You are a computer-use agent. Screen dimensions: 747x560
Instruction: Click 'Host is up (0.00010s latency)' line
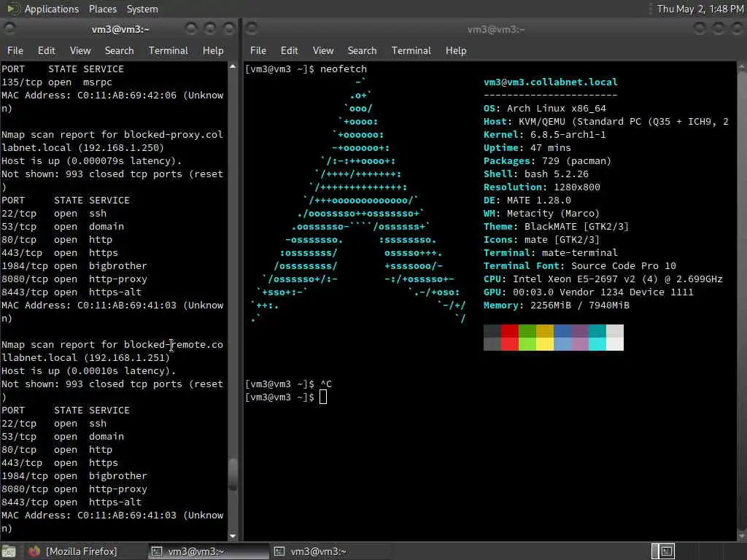88,371
